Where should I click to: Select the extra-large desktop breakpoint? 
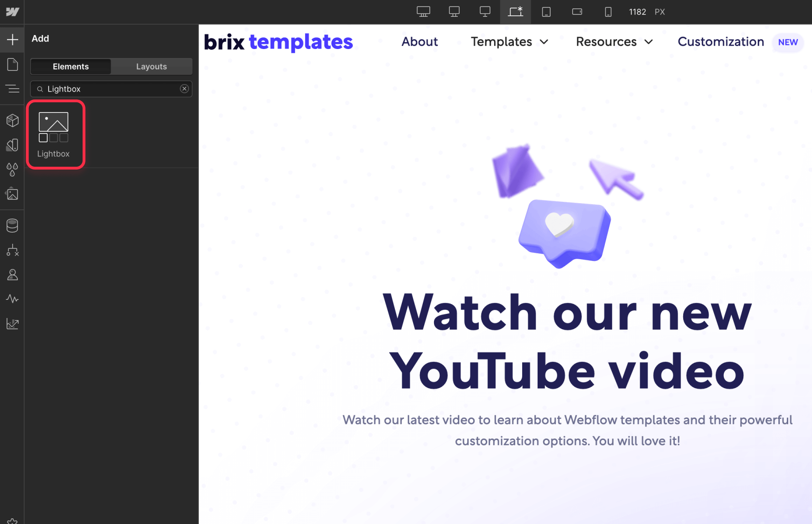click(423, 12)
